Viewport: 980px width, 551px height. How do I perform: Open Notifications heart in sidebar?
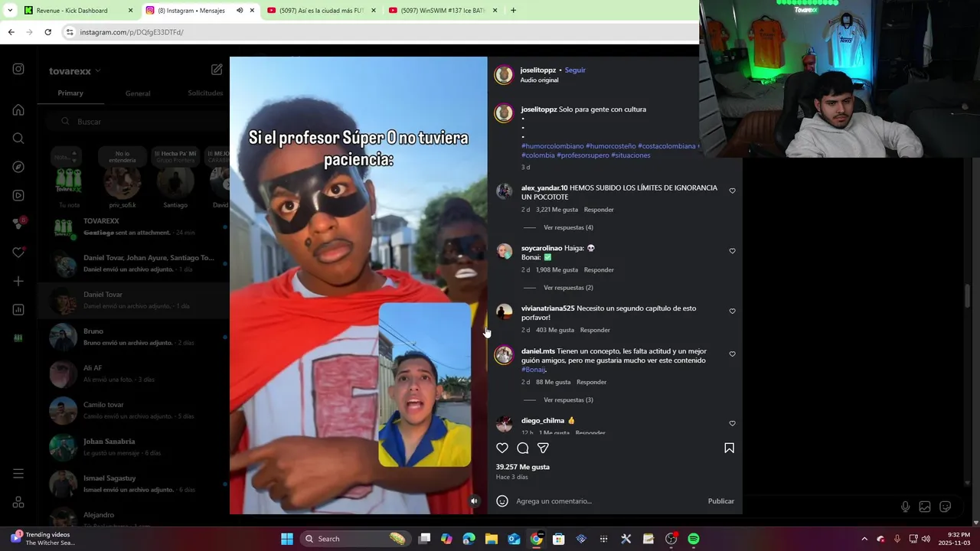18,253
